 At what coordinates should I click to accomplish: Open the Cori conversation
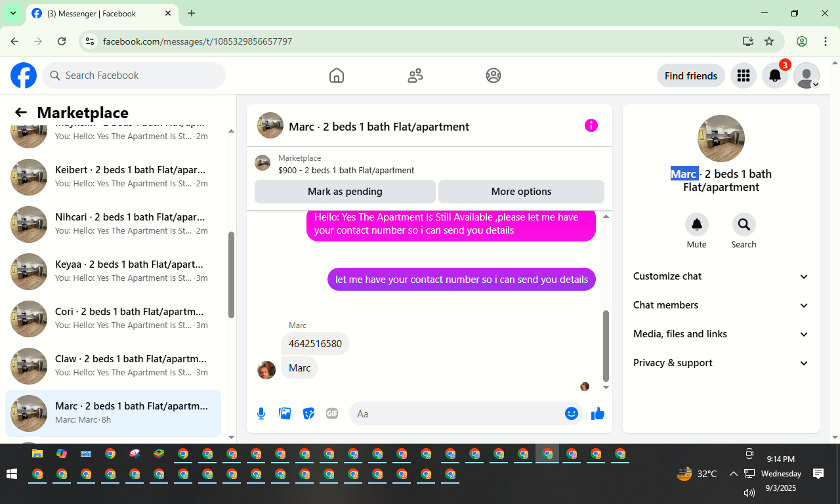point(113,318)
